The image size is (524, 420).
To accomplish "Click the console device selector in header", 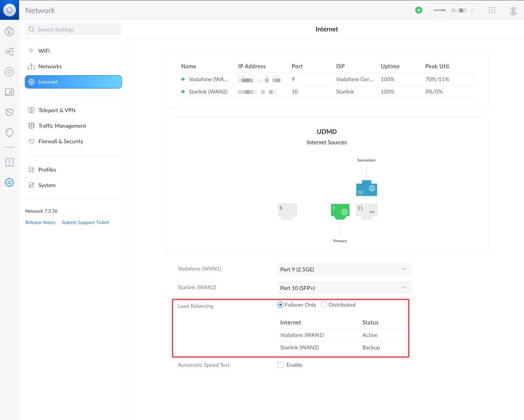I will coord(453,10).
